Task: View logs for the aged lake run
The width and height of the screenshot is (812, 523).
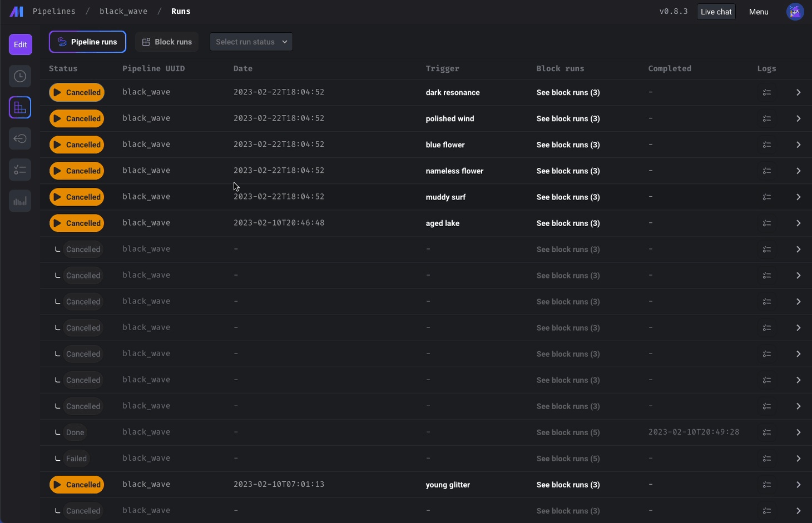Action: [767, 223]
